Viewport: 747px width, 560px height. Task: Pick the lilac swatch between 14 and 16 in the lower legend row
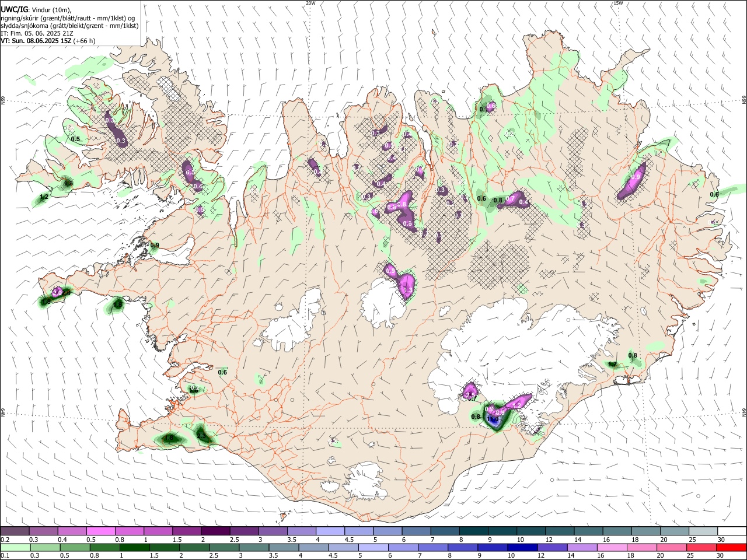(582, 547)
